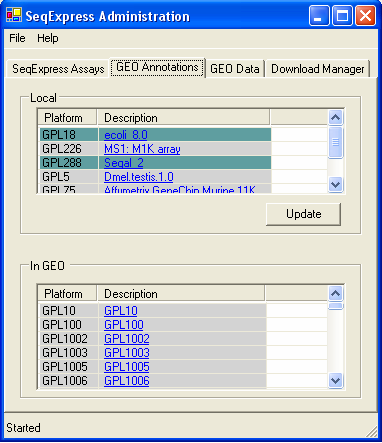382x443 pixels.
Task: Open the GPL1006 link in In GEO
Action: click(127, 381)
